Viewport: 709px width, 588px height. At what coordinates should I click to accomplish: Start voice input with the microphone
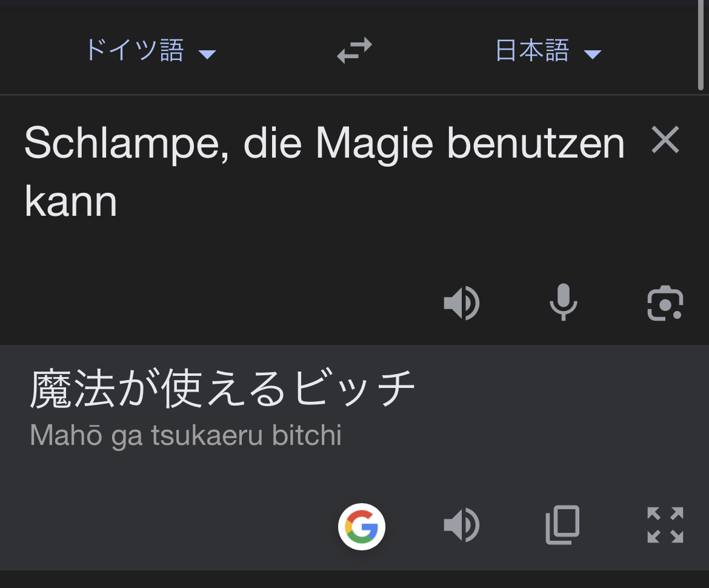point(563,302)
